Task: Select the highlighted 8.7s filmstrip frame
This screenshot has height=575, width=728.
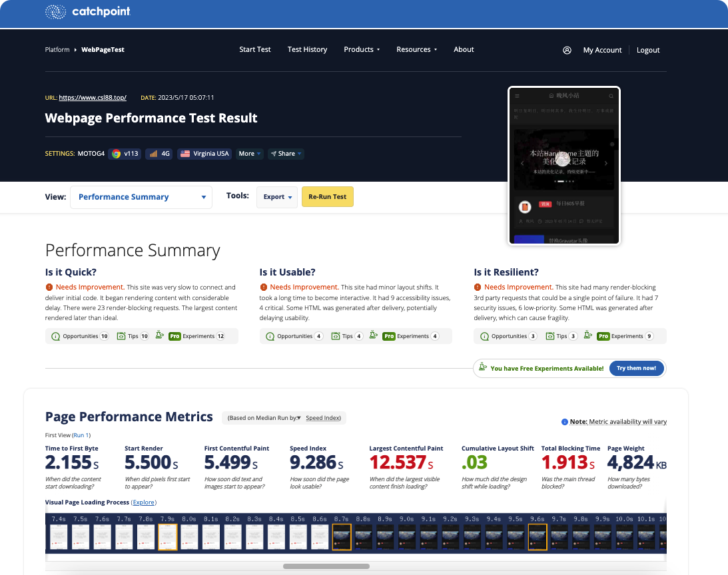Action: (x=342, y=537)
